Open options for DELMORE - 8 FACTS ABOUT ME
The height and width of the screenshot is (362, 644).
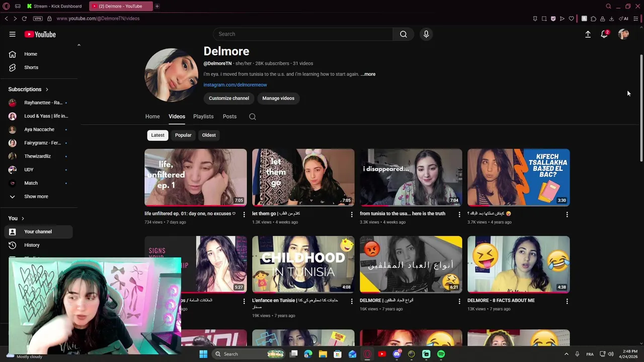coord(567,301)
